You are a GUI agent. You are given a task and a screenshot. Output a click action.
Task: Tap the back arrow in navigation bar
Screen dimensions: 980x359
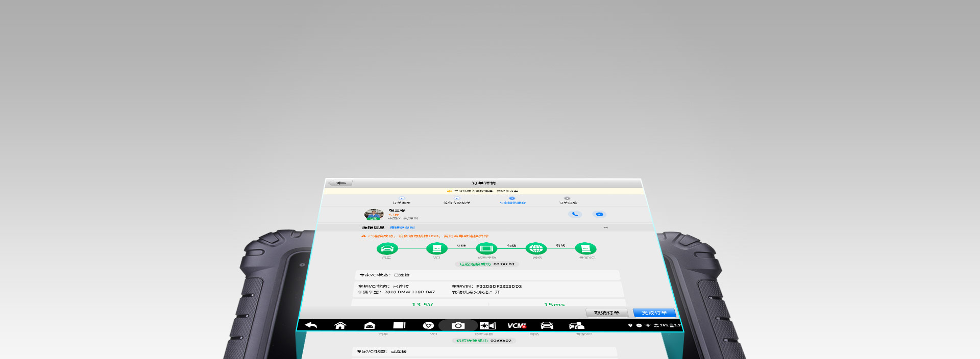tap(311, 325)
